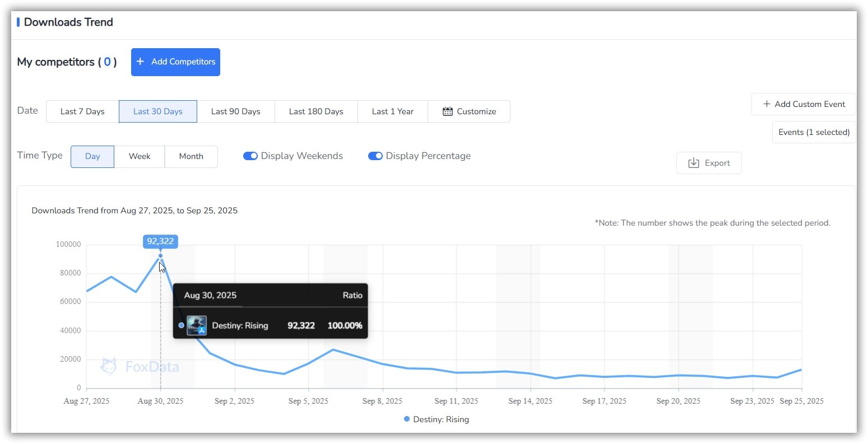Select the Last 90 Days range
This screenshot has height=444, width=868.
[236, 111]
